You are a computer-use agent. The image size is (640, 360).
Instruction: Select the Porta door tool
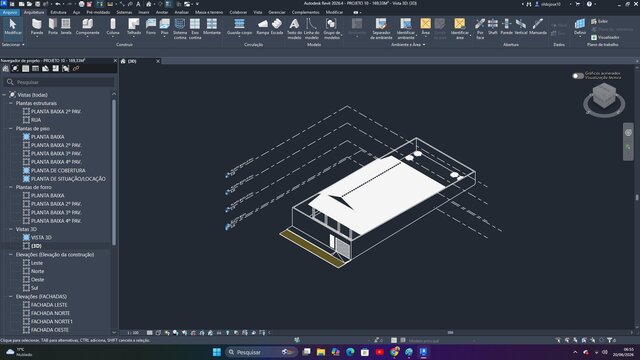pyautogui.click(x=53, y=27)
